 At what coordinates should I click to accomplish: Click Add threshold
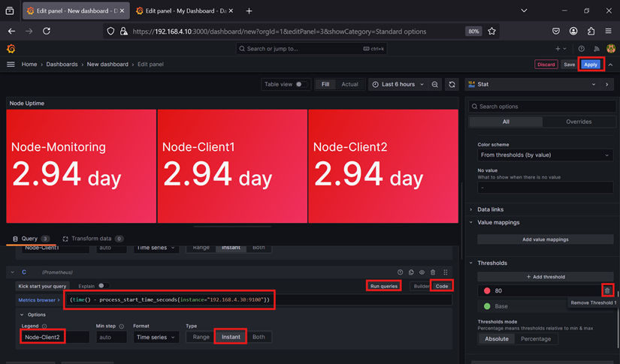tap(546, 277)
